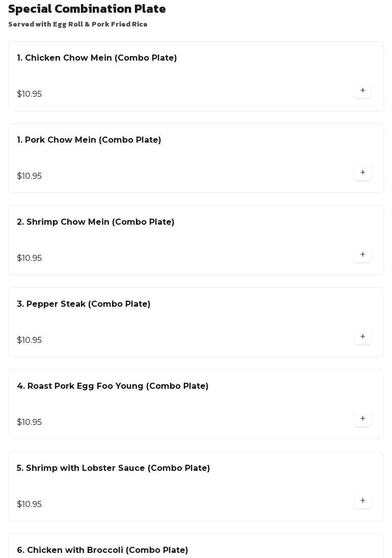Select the Special Combination Plate section heading

[x=87, y=9]
